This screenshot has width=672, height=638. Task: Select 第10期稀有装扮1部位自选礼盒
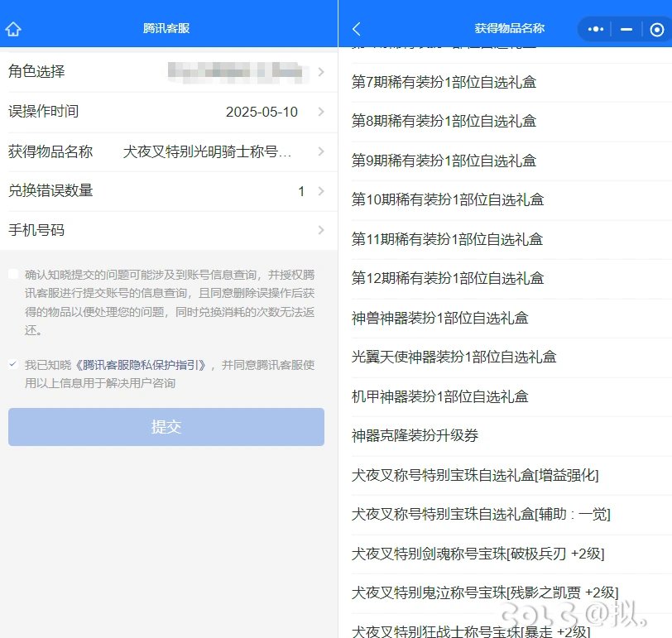448,199
